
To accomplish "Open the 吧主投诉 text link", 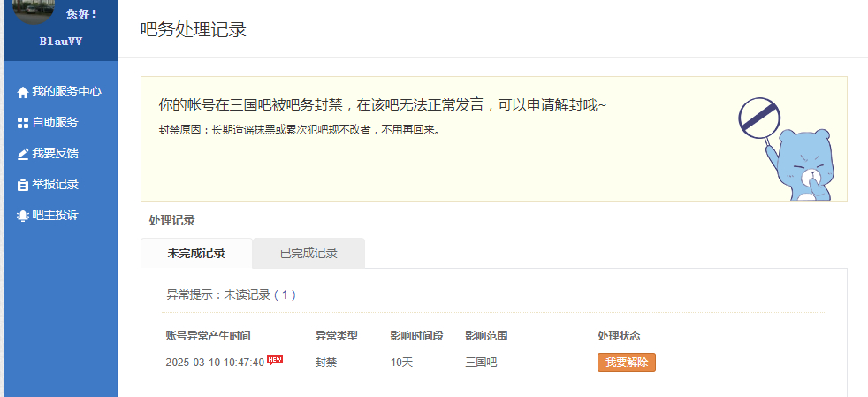I will tap(56, 215).
